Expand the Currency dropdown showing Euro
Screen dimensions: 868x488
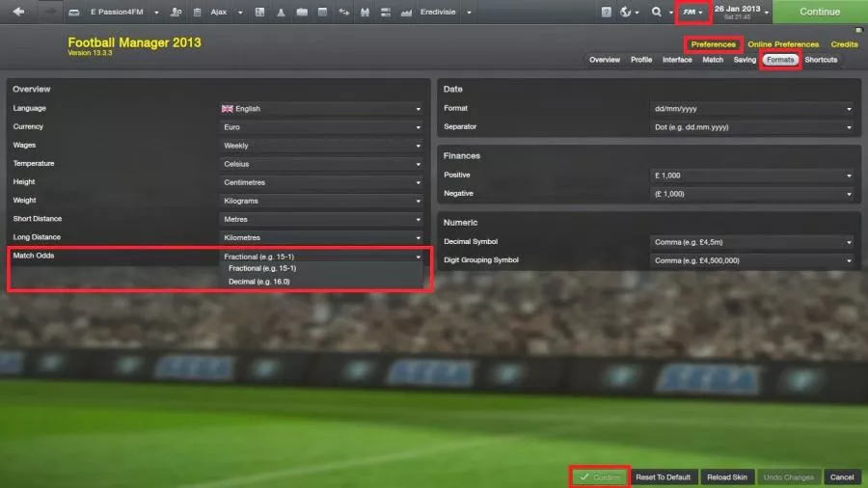click(x=321, y=127)
